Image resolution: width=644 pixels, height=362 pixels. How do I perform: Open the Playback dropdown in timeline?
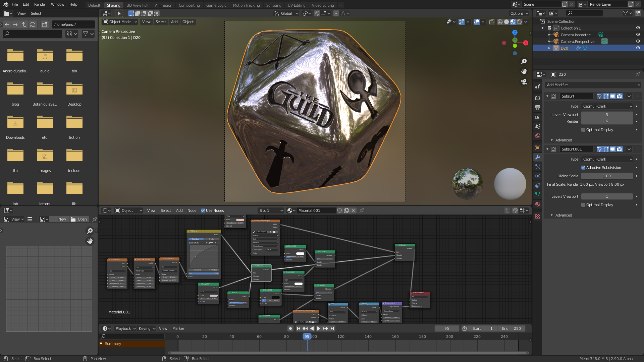pos(125,328)
